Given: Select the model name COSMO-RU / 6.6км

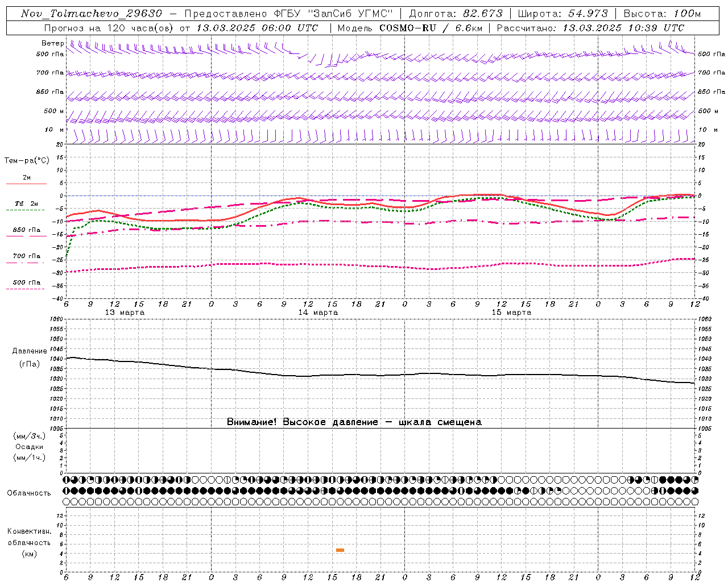Looking at the screenshot, I should (431, 28).
